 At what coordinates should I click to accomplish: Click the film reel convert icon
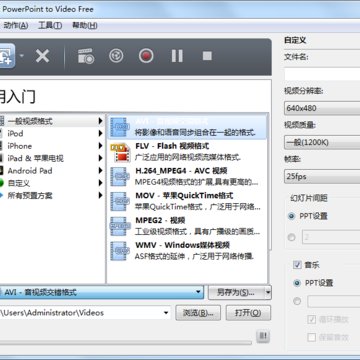coord(116,56)
